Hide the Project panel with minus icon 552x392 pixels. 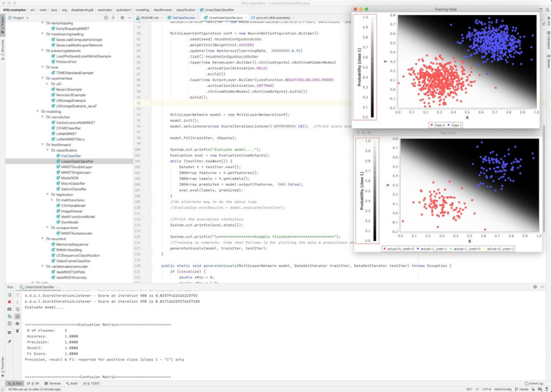pyautogui.click(x=129, y=18)
